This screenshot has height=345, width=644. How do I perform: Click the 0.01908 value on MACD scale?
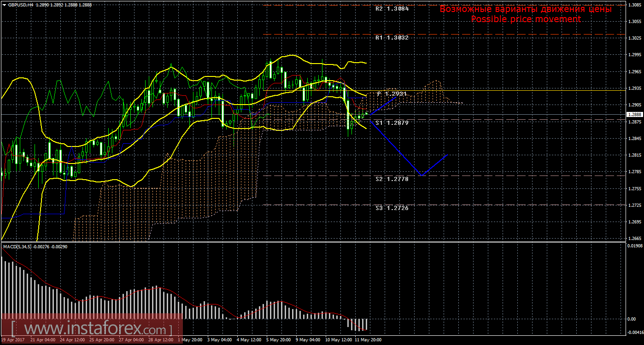point(635,246)
